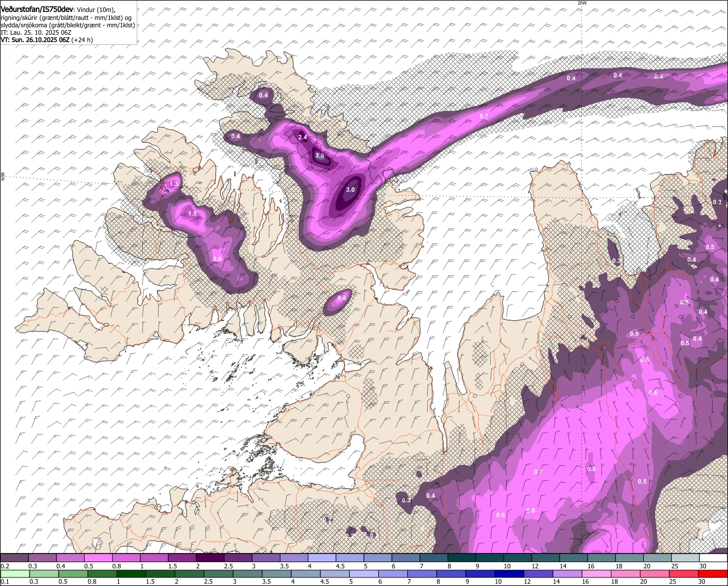Click the 30 label under the lower legend

tap(702, 581)
